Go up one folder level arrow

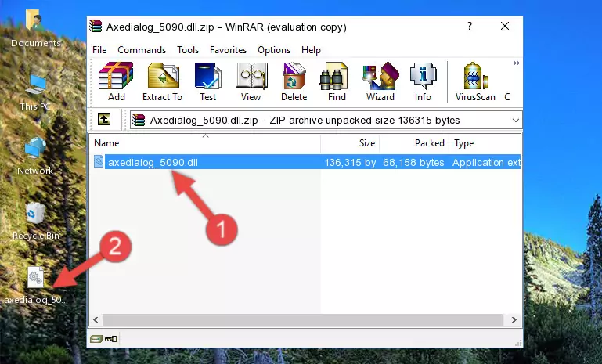[x=104, y=120]
